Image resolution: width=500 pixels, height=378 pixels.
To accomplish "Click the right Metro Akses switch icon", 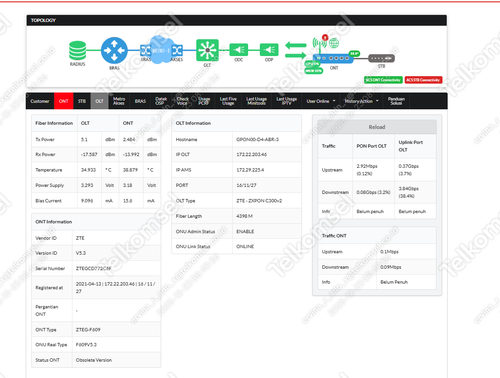I will (x=177, y=50).
